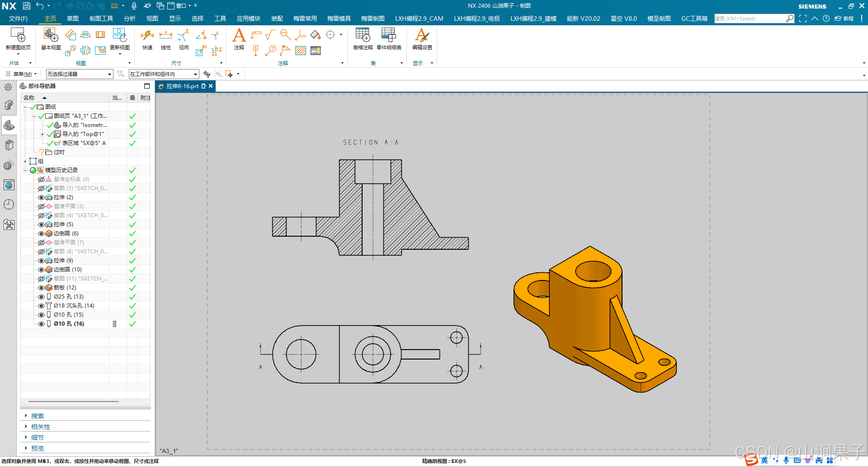The height and width of the screenshot is (467, 868).
Task: Switch to the 分析 ribbon tab
Action: (130, 19)
